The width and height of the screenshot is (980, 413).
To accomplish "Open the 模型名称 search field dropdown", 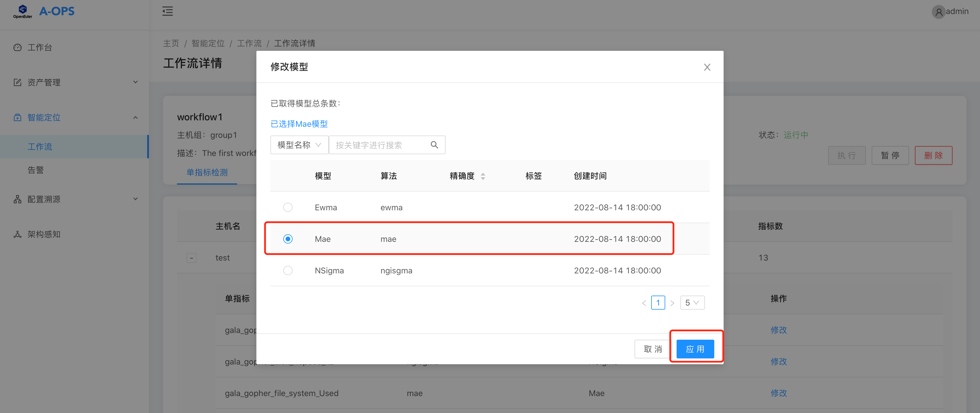I will (x=299, y=145).
